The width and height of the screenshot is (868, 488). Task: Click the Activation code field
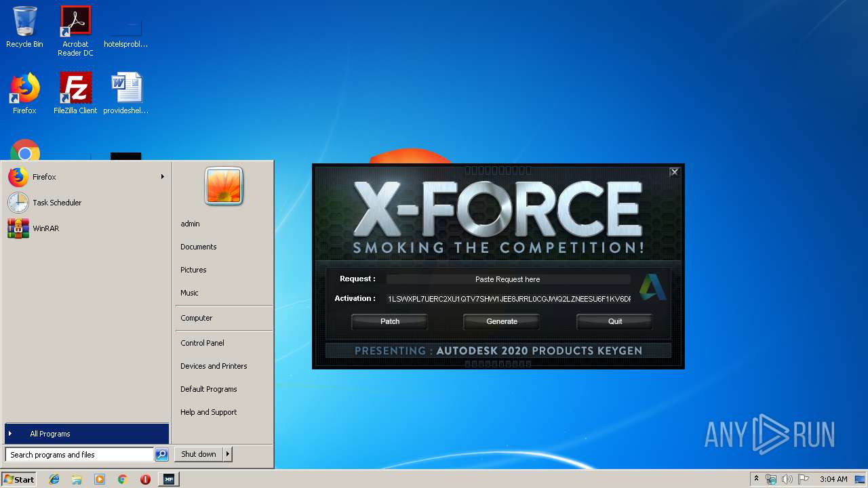508,299
